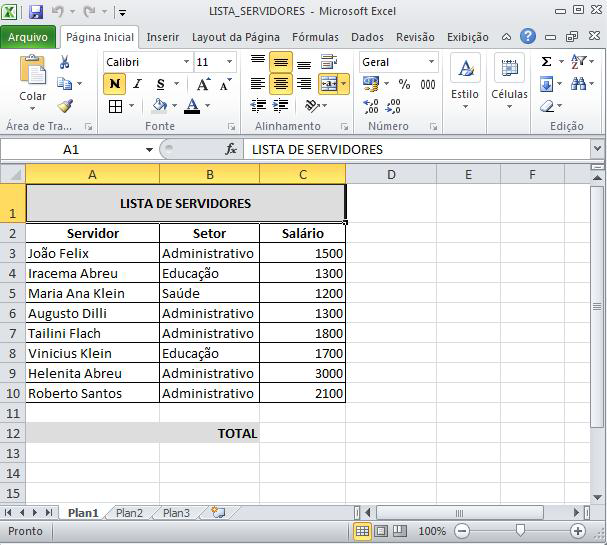Toggle top align

[x=258, y=62]
